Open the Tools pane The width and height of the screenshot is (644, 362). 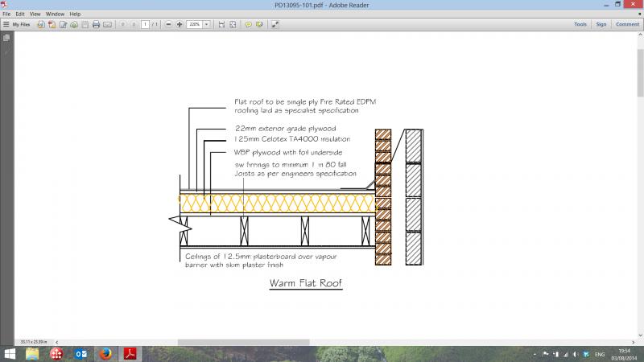tap(580, 25)
